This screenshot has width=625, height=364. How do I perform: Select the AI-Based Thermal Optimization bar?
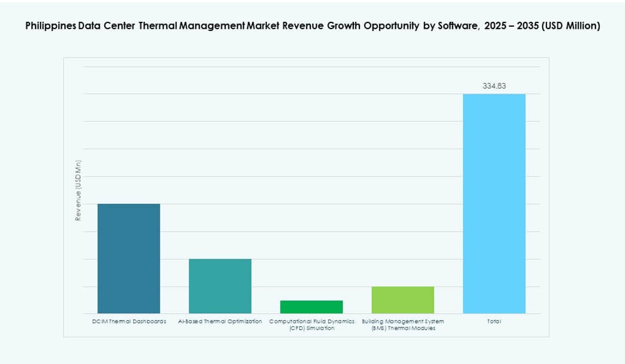point(220,286)
